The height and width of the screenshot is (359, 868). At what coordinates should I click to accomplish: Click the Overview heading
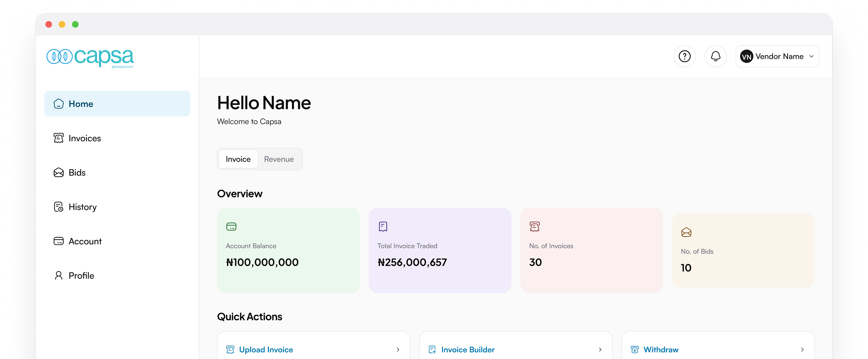point(240,194)
